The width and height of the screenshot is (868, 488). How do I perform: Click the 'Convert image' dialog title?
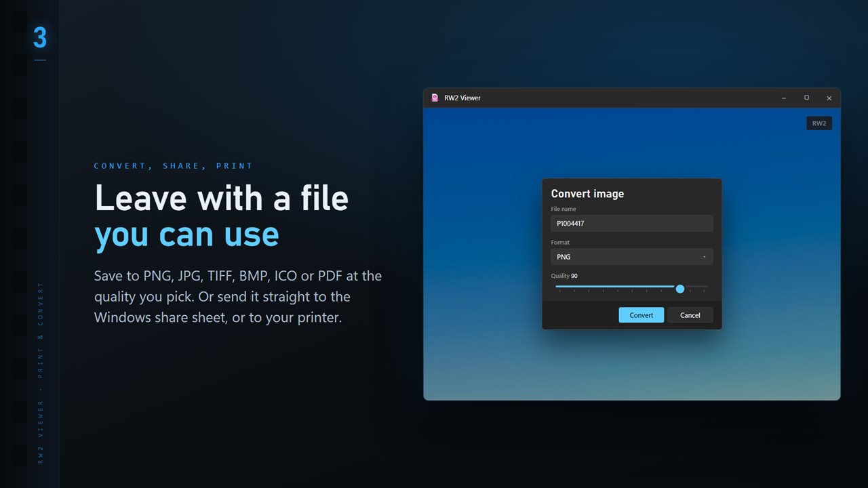587,194
